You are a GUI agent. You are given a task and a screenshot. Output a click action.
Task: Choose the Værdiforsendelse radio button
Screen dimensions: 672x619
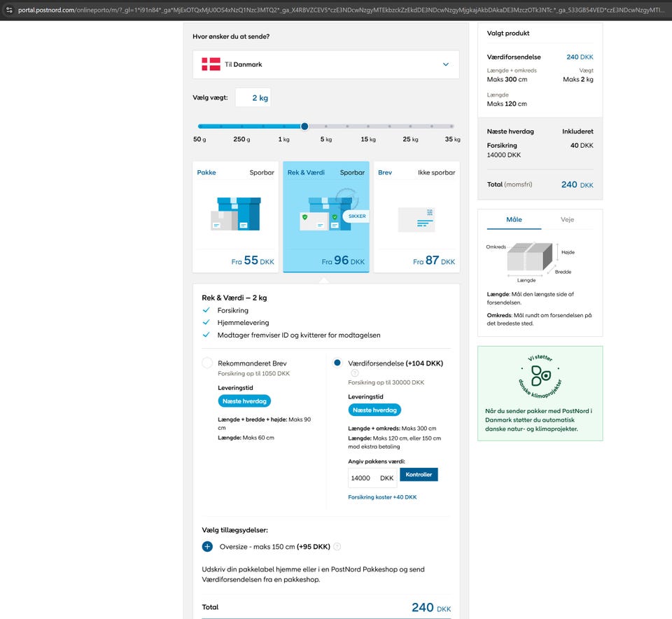pos(337,363)
